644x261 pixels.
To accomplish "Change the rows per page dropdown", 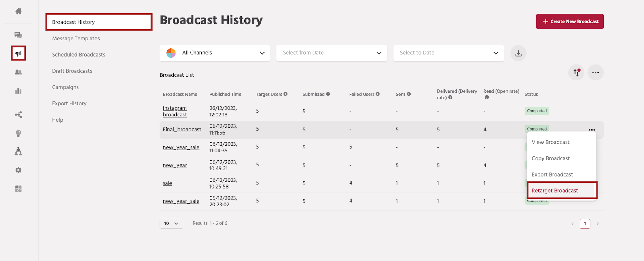I will click(x=171, y=223).
